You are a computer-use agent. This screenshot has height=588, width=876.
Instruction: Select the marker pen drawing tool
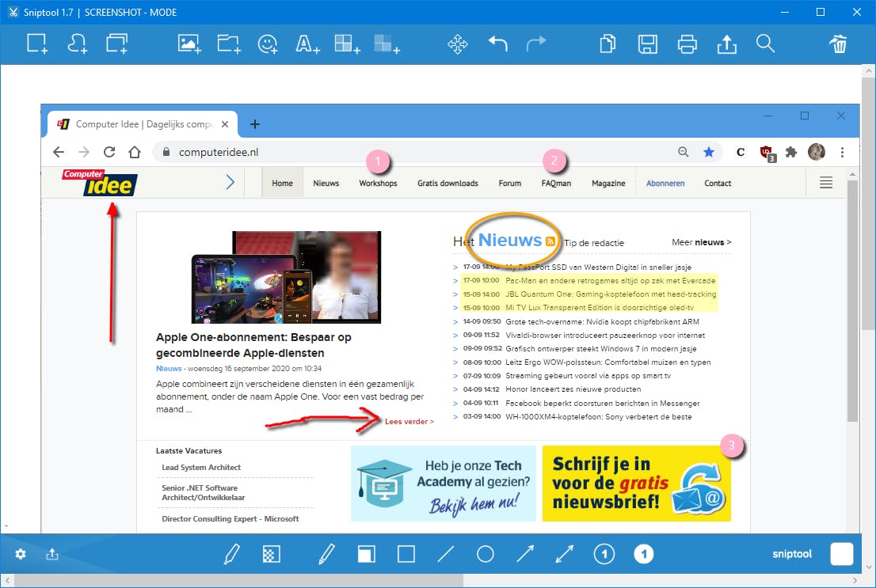[232, 554]
